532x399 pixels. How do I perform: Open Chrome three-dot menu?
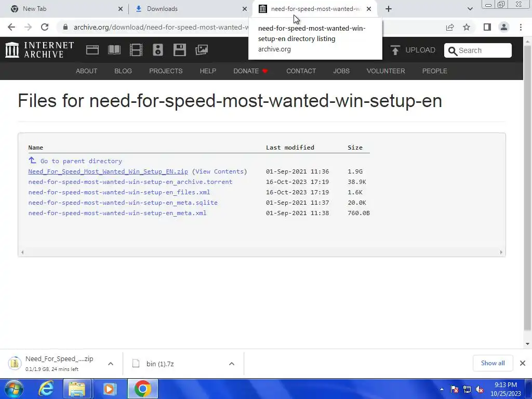pos(521,27)
